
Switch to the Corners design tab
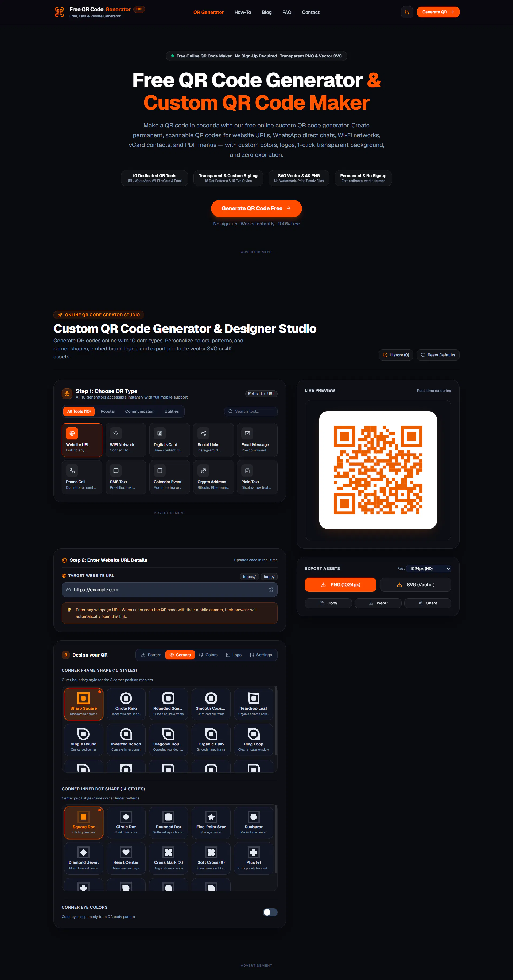pyautogui.click(x=180, y=655)
